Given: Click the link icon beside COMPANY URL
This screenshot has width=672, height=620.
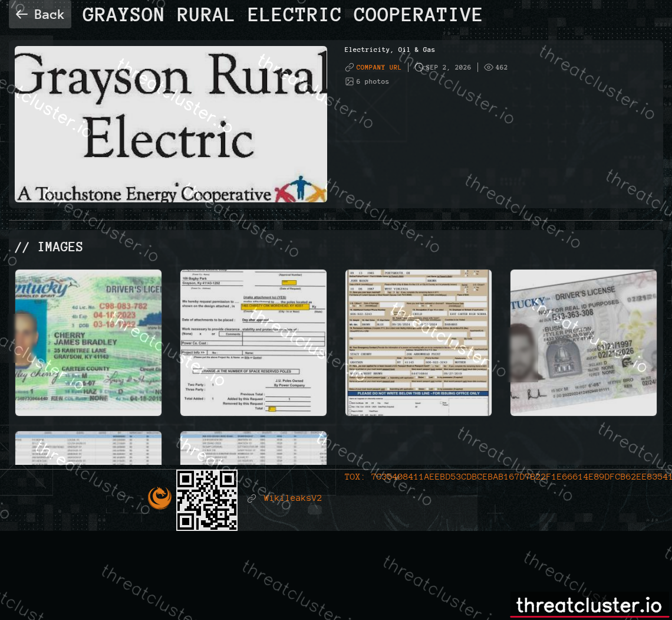Looking at the screenshot, I should (350, 67).
